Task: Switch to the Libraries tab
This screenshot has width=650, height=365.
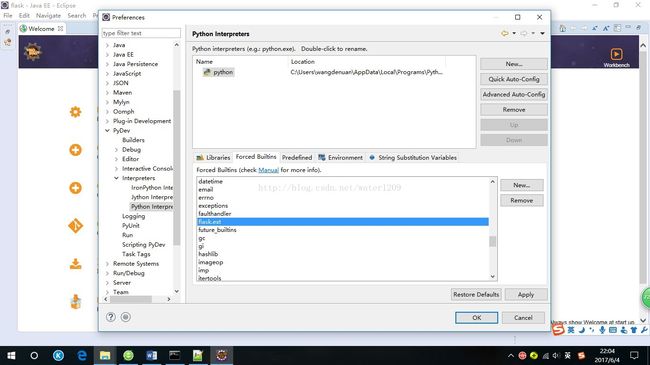Action: pyautogui.click(x=213, y=158)
